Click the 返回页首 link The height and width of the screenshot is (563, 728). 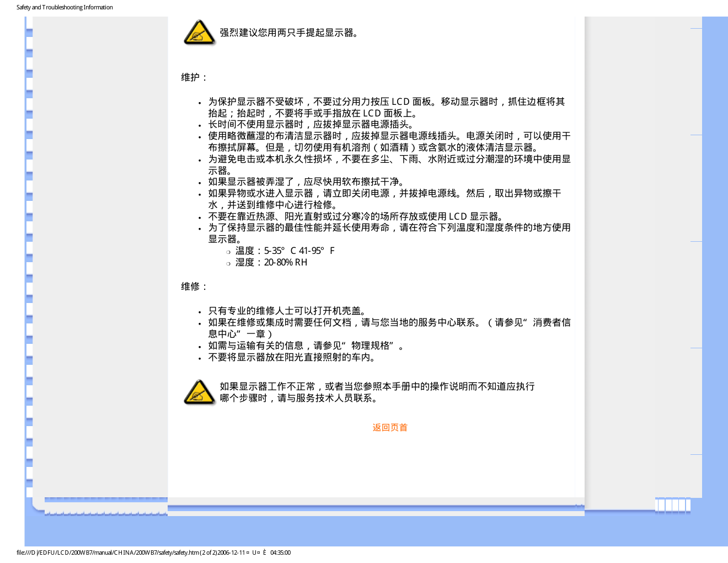[389, 427]
